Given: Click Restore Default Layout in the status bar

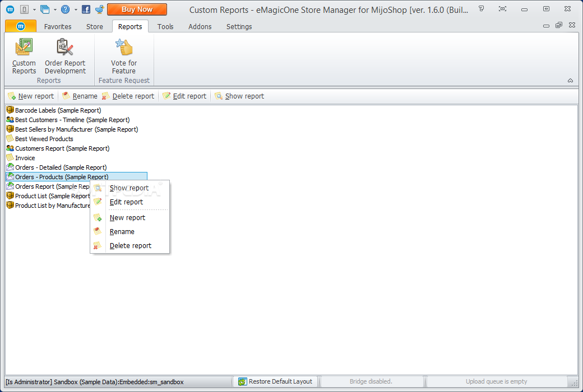Looking at the screenshot, I should pos(275,381).
